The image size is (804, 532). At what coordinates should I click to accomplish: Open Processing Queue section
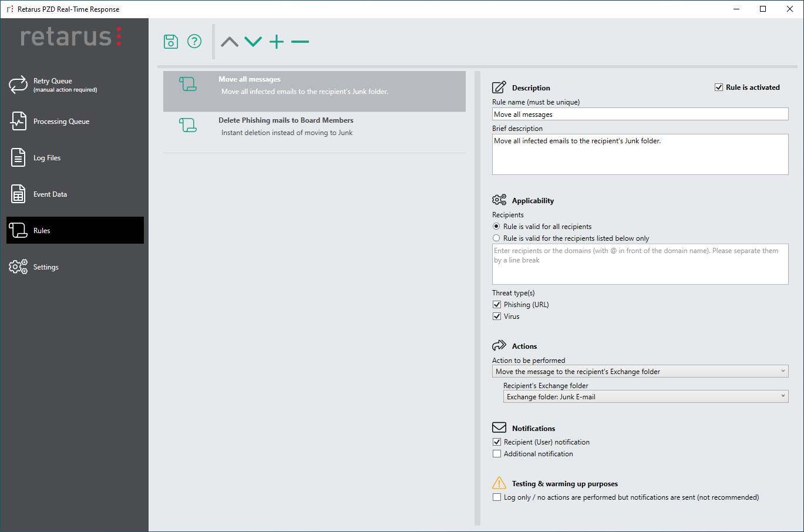coord(75,121)
